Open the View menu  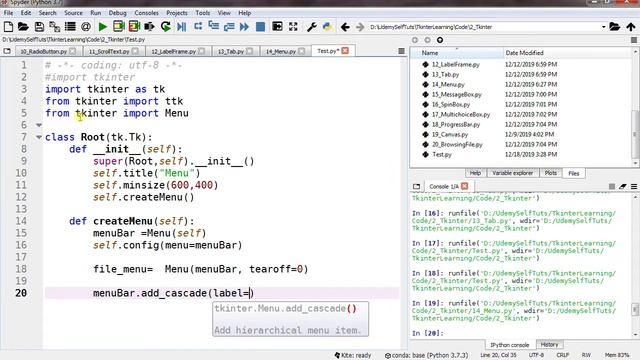224,13
